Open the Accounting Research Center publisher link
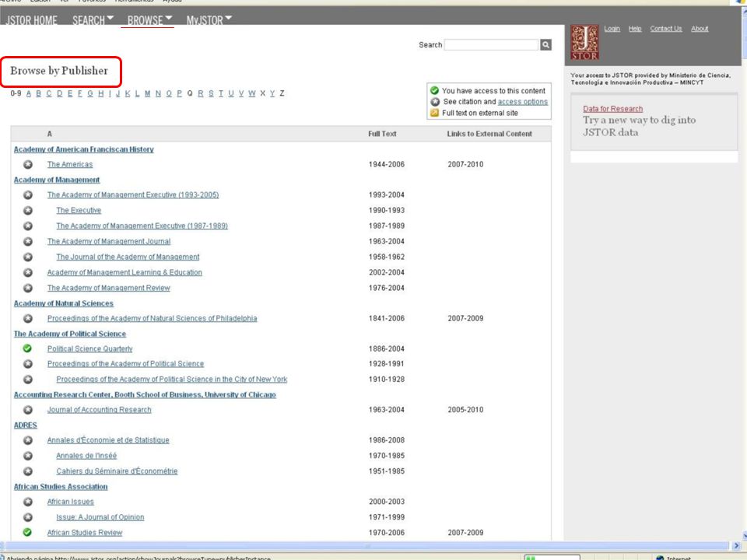747x560 pixels. point(145,395)
